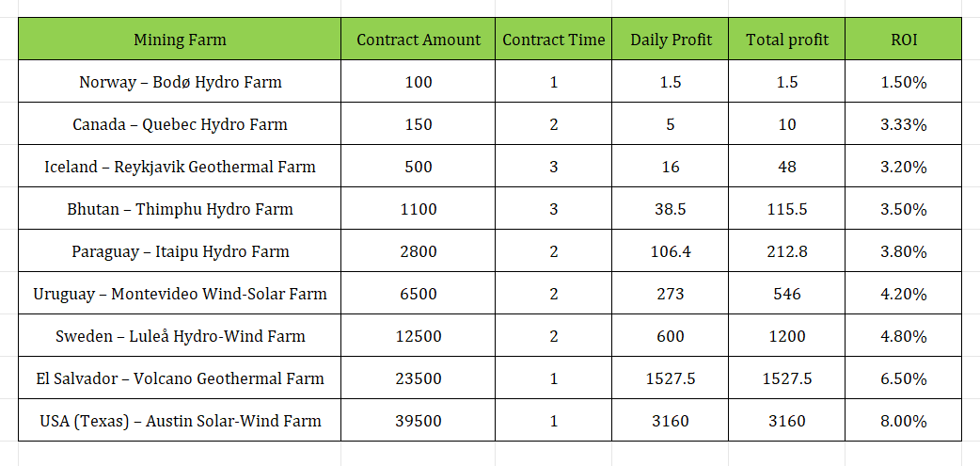This screenshot has height=466, width=980.
Task: Select the 39500 contract amount cell
Action: click(x=419, y=421)
